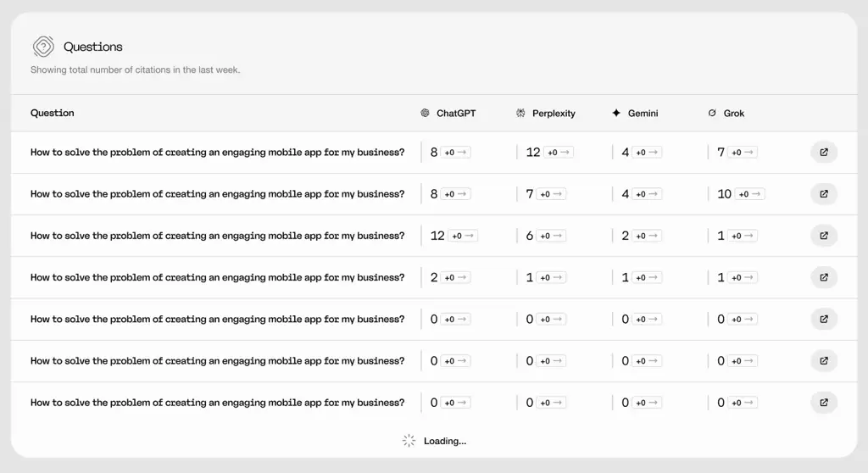Click the Question column header

(52, 113)
